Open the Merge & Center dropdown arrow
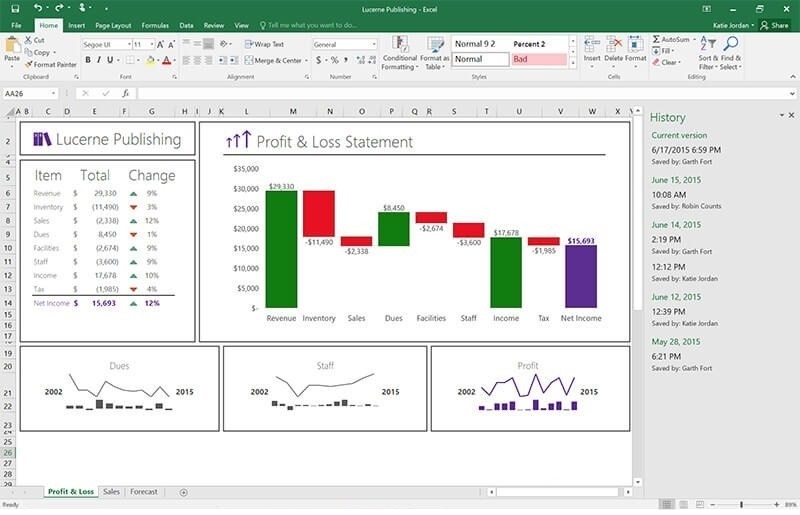 coord(306,60)
